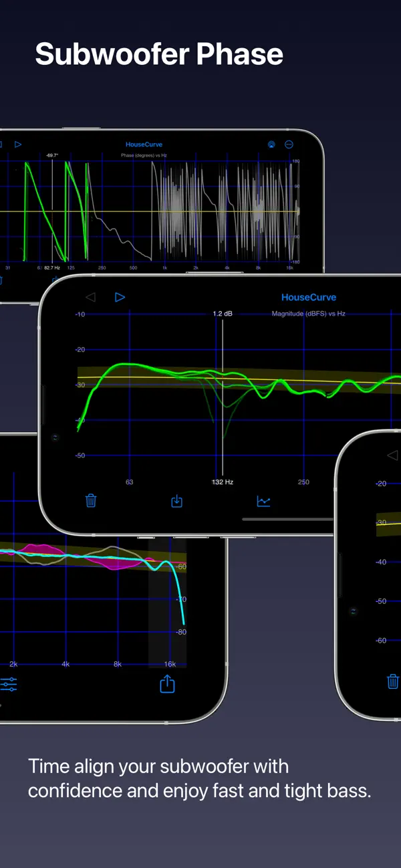The height and width of the screenshot is (868, 401).
Task: Click the HouseCurve title in the magnitude phone
Action: (x=309, y=298)
